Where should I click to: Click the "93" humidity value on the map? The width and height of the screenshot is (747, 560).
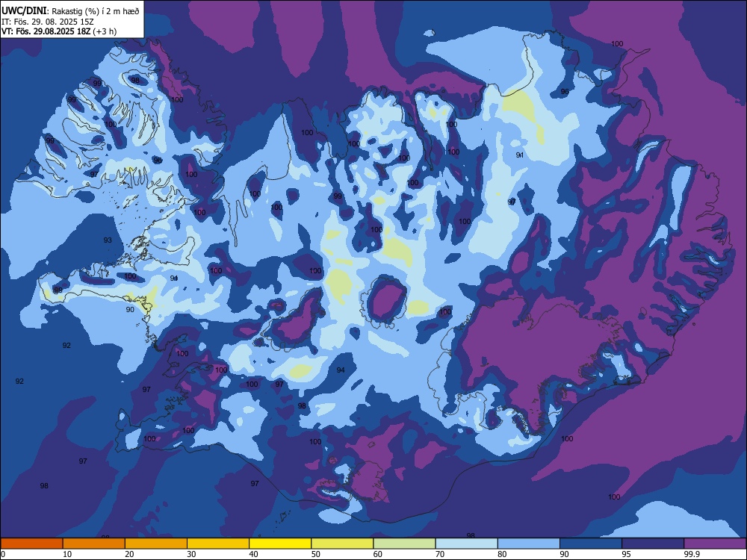(108, 240)
